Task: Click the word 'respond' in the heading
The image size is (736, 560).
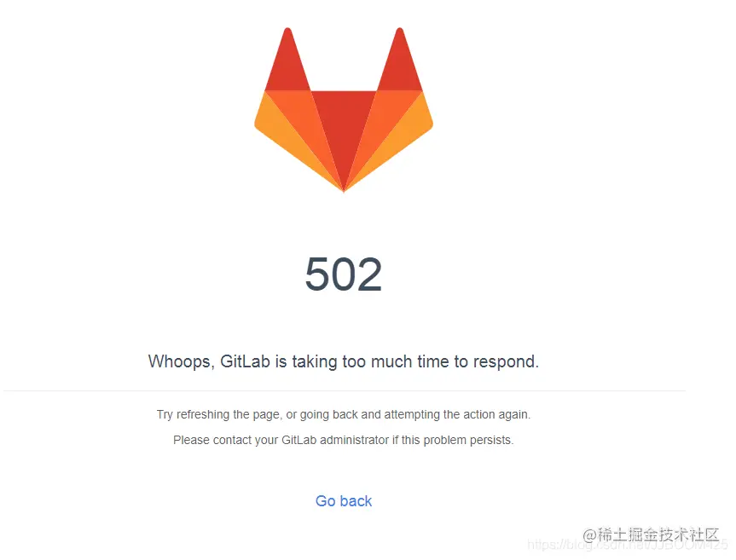Action: [504, 362]
